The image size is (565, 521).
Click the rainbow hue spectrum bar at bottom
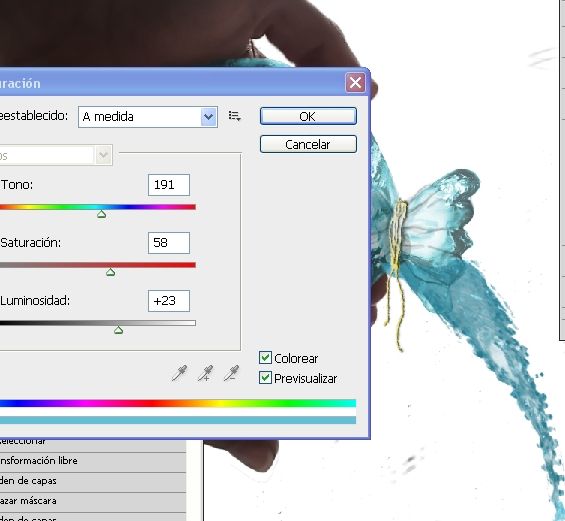[178, 403]
